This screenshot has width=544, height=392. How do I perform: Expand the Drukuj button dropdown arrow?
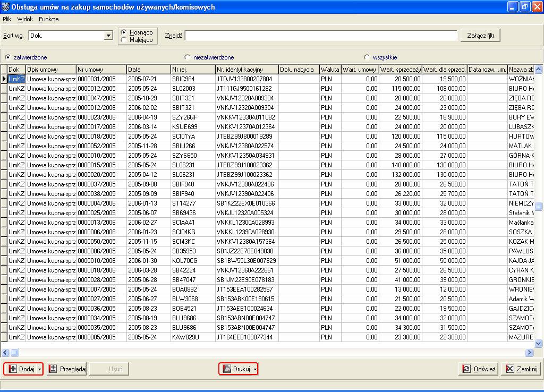coord(255,369)
